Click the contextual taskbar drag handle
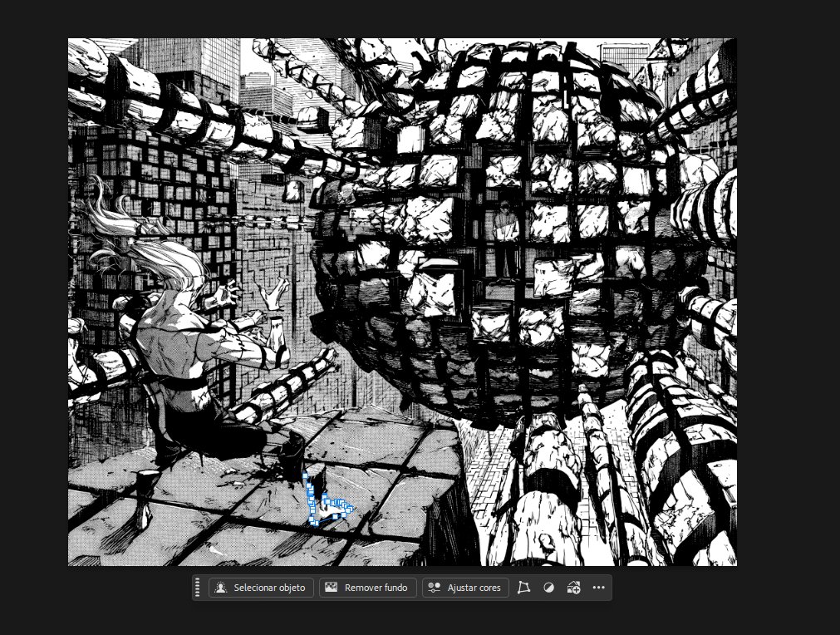The height and width of the screenshot is (635, 840). pyautogui.click(x=198, y=588)
